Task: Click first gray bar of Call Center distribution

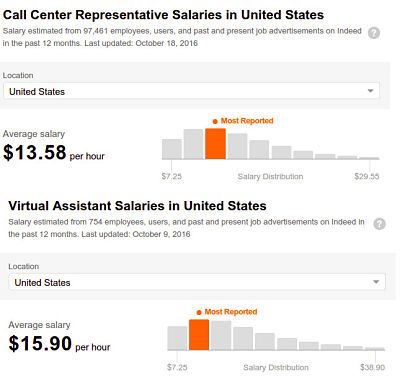Action: pos(172,149)
